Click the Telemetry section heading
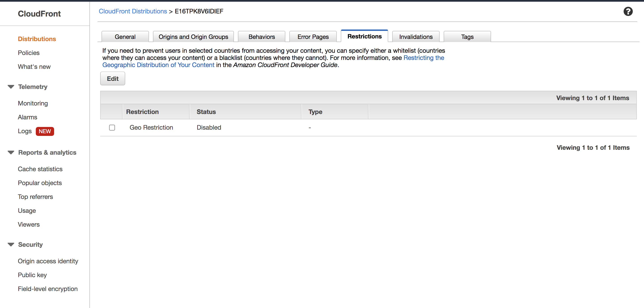Screen dimensions: 644x308 (33, 87)
